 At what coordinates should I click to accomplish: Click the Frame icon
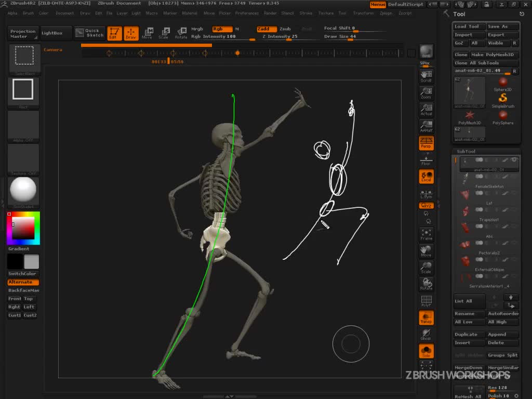[426, 234]
